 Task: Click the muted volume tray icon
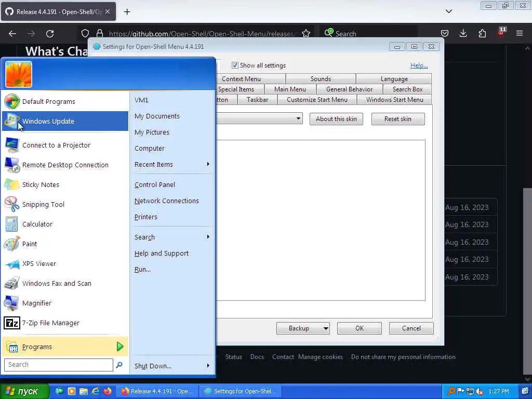pyautogui.click(x=480, y=392)
